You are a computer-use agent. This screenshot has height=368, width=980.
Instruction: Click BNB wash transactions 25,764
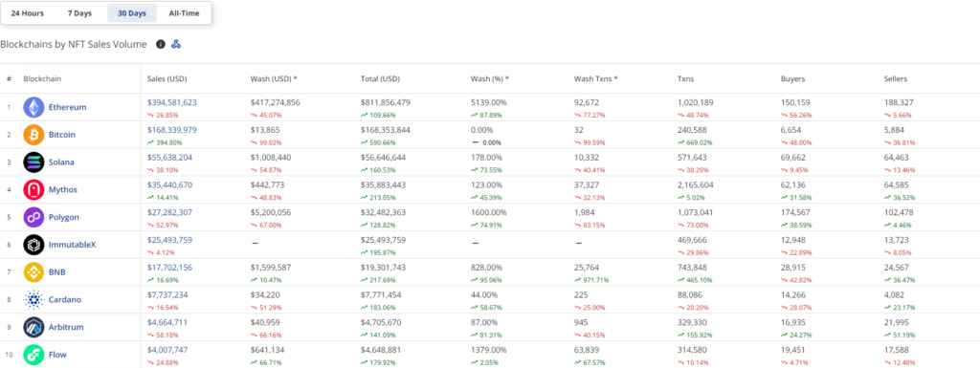click(x=587, y=267)
